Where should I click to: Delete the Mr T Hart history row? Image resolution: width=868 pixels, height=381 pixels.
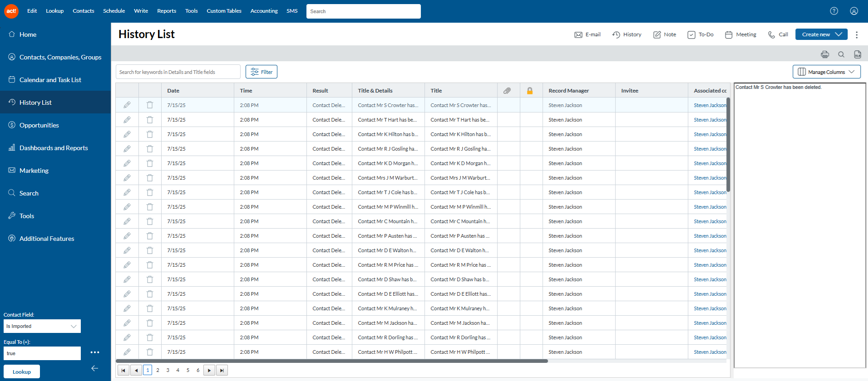pyautogui.click(x=150, y=119)
